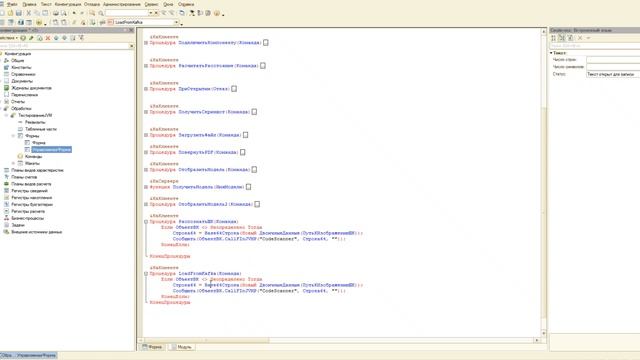Viewport: 640px width, 360px height.
Task: Click the move down icon in configuration panel
Action: (64, 38)
